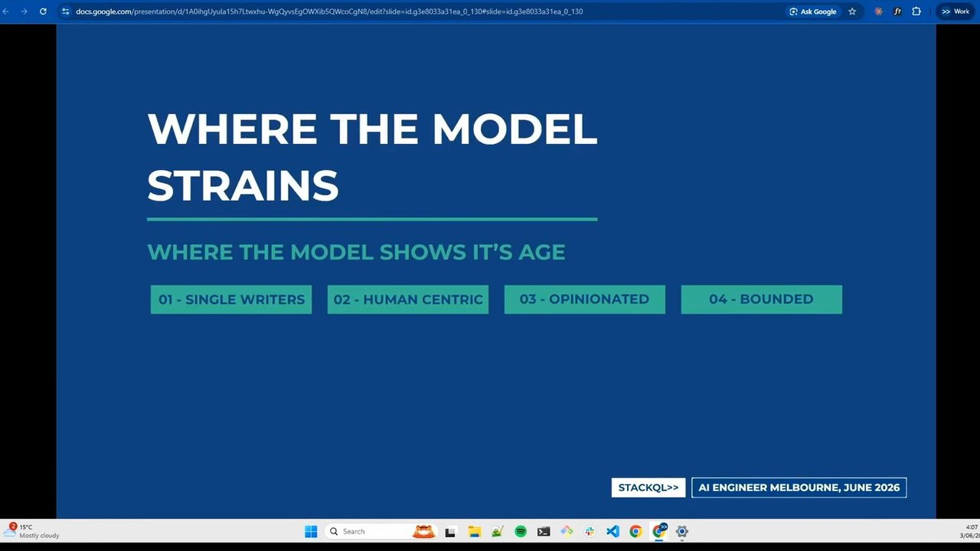This screenshot has height=551, width=980.
Task: Bookmark this page with the star
Action: 852,11
